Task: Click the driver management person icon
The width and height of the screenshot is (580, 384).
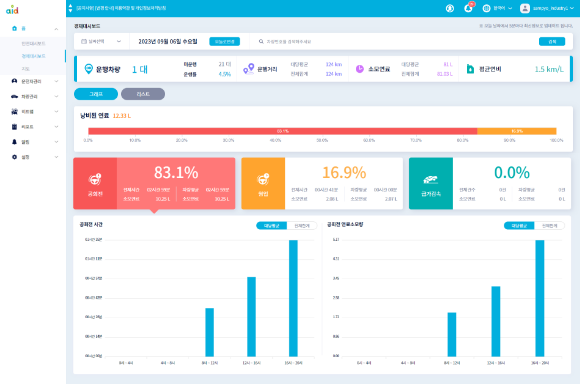Action: click(x=14, y=81)
